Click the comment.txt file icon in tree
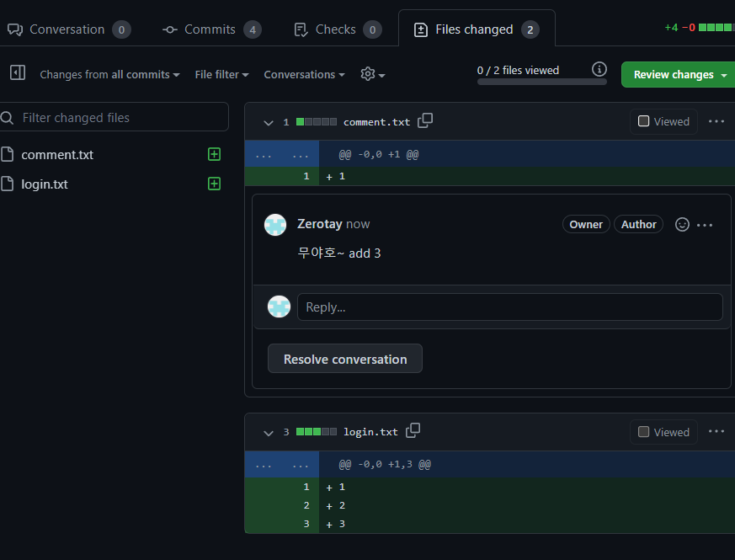 tap(7, 154)
